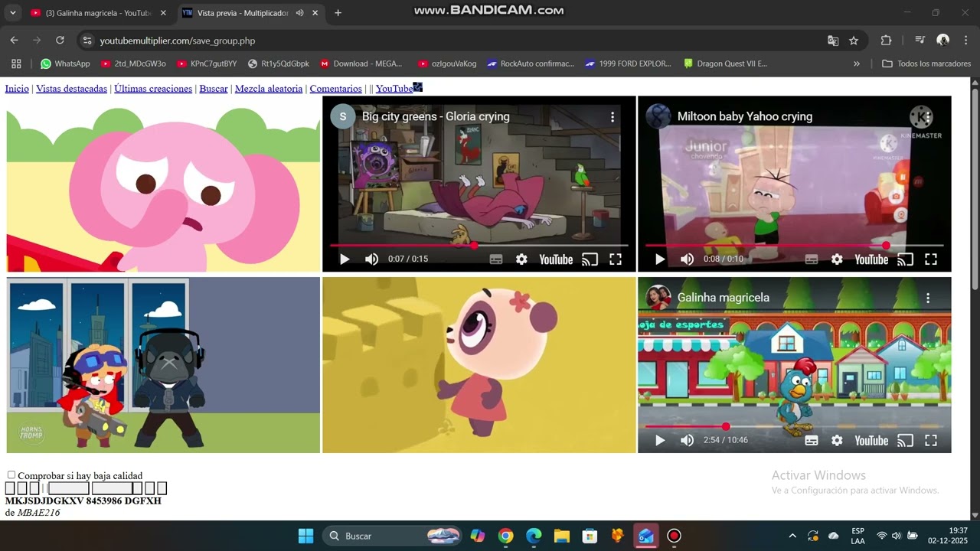Screen dimensions: 980x551
Task: Toggle subtitles on Big city greens video
Action: (x=496, y=259)
